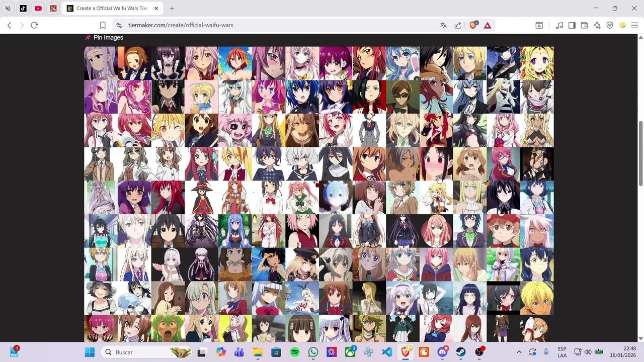Open the music note playlist icon
The image size is (644, 362).
[559, 25]
